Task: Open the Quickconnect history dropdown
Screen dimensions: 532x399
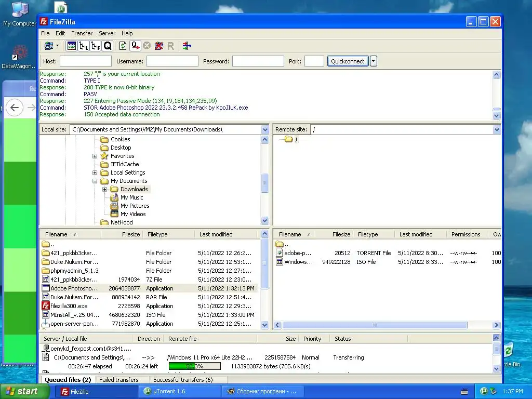Action: [373, 61]
